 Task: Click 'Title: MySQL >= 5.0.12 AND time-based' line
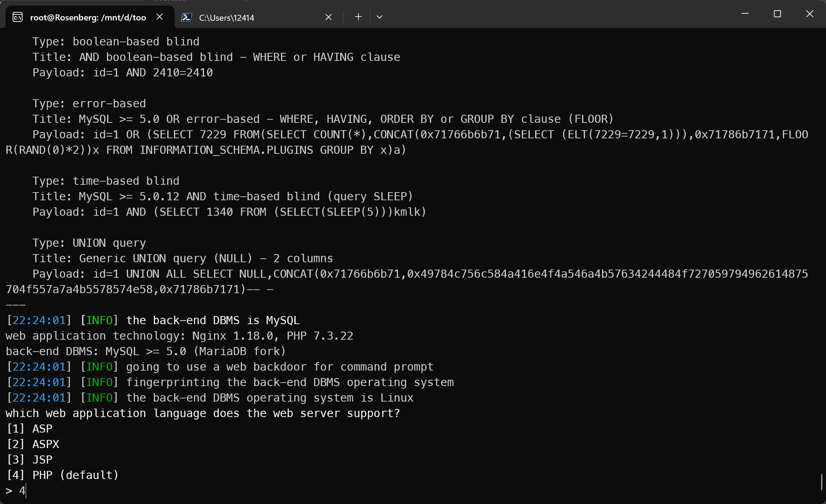tap(223, 196)
